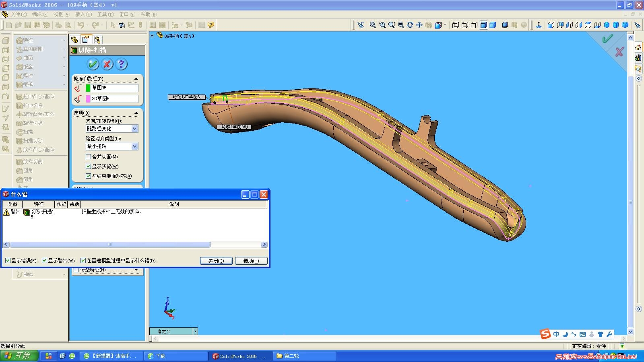Accept the feature via viewport corner checkmark
The height and width of the screenshot is (362, 644).
(607, 39)
